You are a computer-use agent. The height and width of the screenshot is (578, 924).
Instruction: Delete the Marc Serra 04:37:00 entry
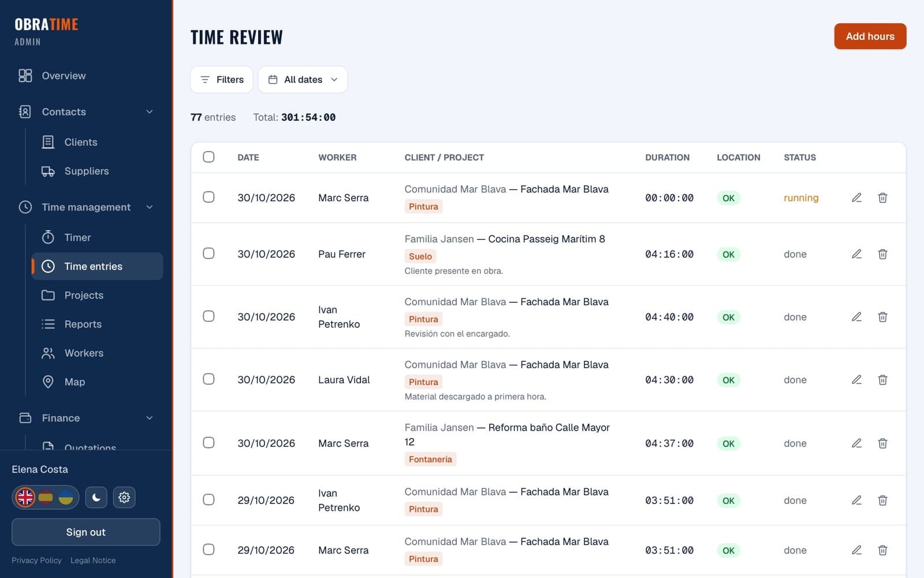pos(882,443)
